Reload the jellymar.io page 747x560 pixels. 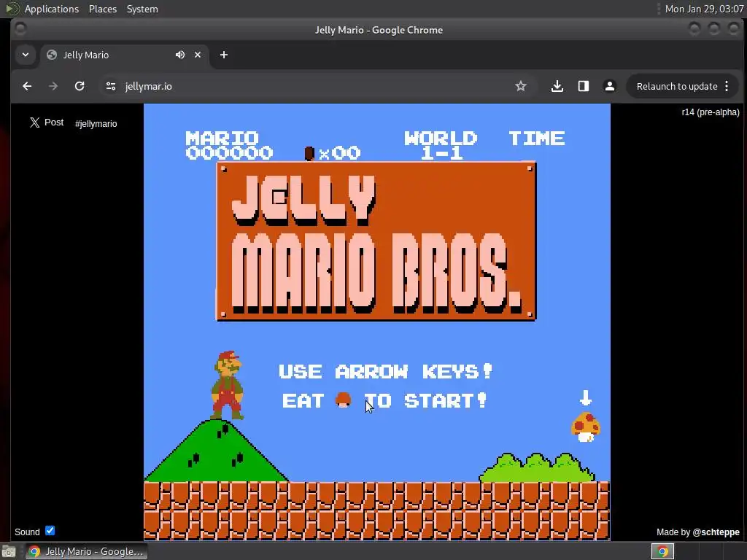pyautogui.click(x=80, y=86)
